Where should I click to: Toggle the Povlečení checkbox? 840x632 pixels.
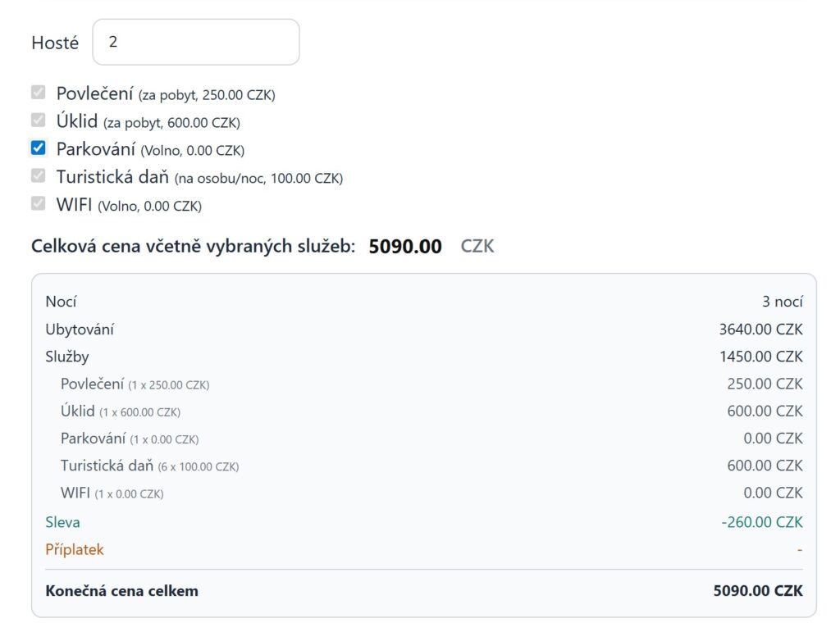(38, 93)
